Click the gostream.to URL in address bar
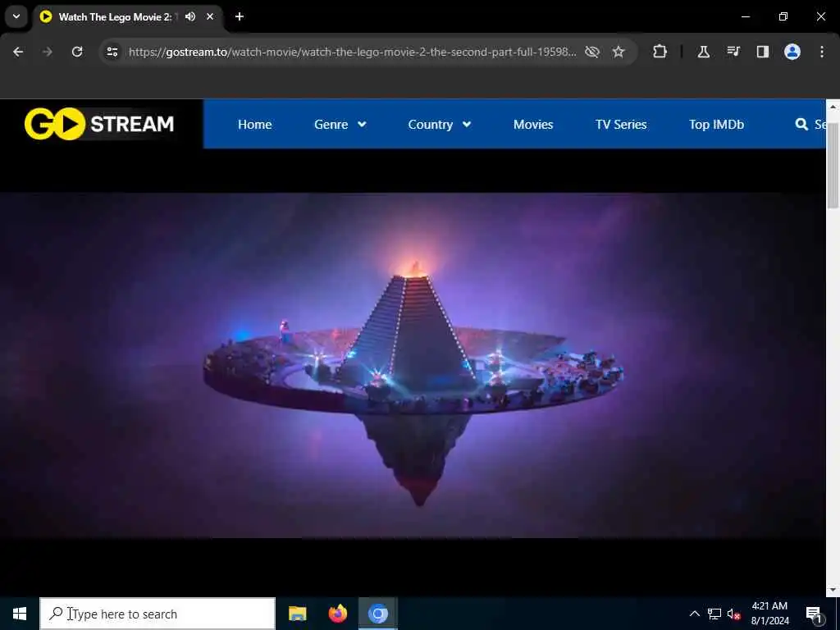The width and height of the screenshot is (840, 630). coord(352,52)
